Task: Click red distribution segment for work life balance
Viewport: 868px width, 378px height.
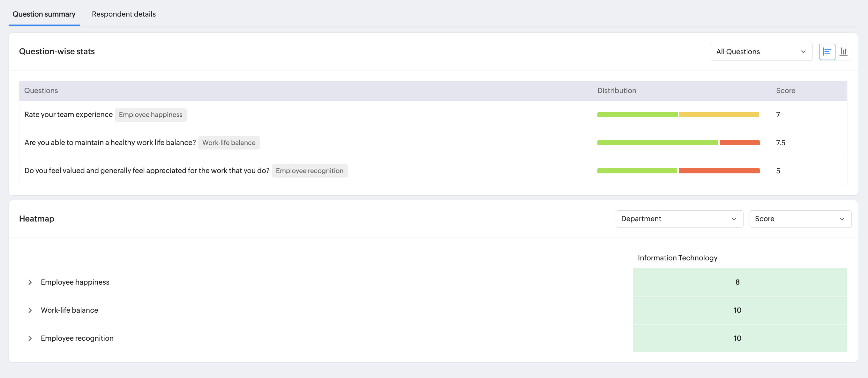Action: pos(739,143)
